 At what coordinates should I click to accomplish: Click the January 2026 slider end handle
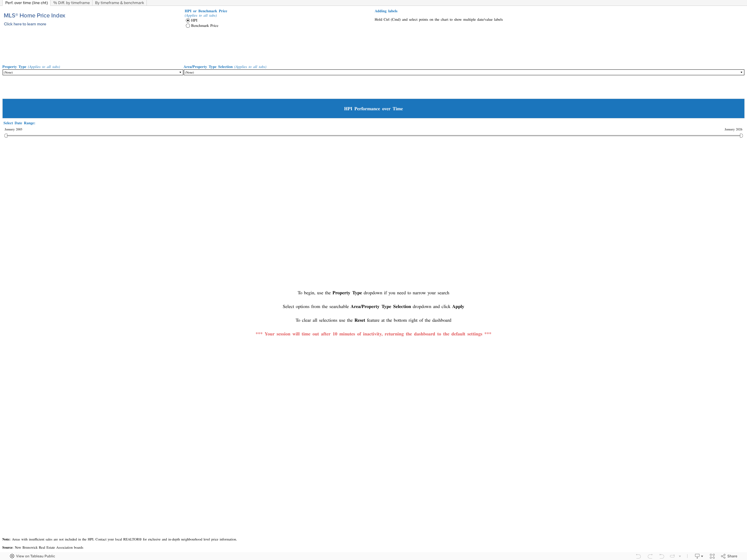coord(741,135)
